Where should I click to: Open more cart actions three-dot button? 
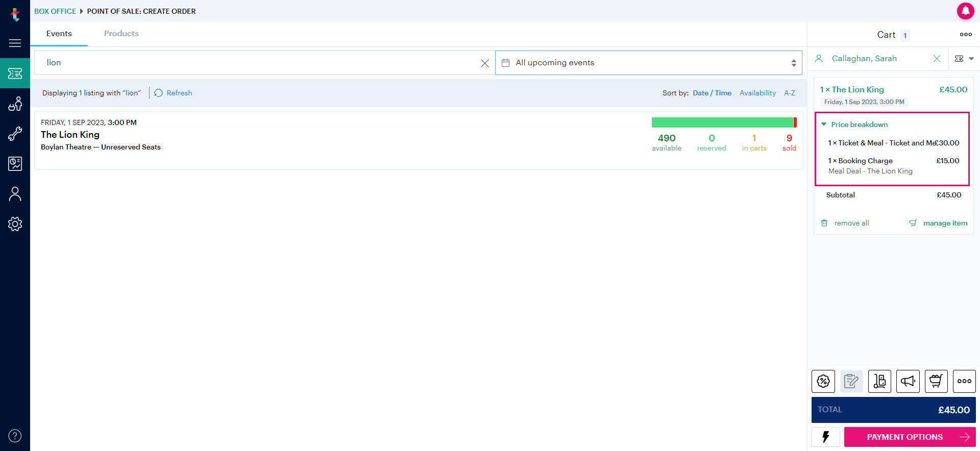tap(964, 381)
